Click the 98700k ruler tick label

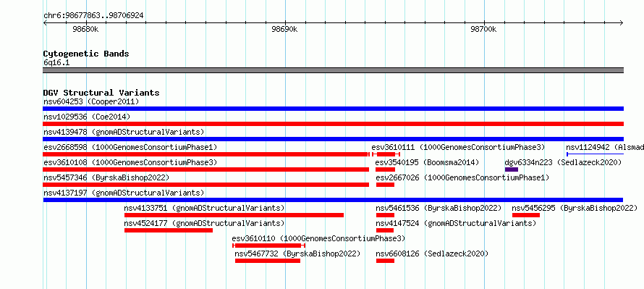pos(483,29)
